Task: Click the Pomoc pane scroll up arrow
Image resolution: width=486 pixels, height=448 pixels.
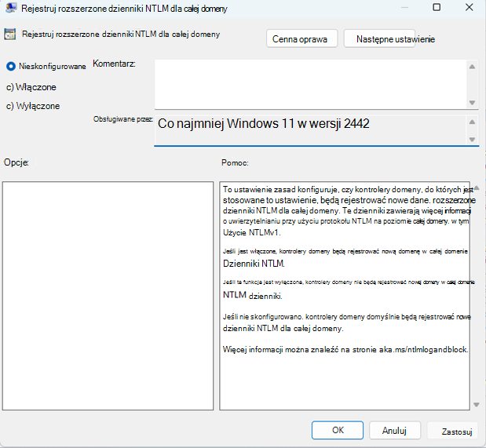Action: pos(477,188)
